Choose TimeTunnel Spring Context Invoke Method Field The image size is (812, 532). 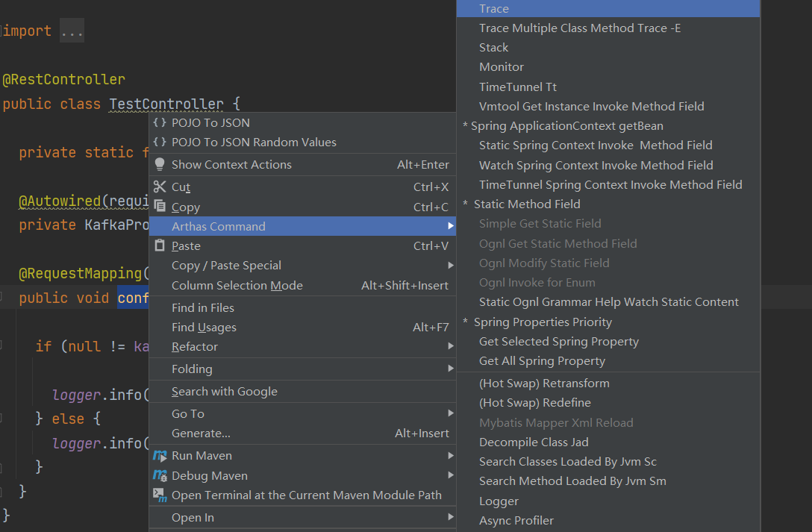click(x=608, y=184)
